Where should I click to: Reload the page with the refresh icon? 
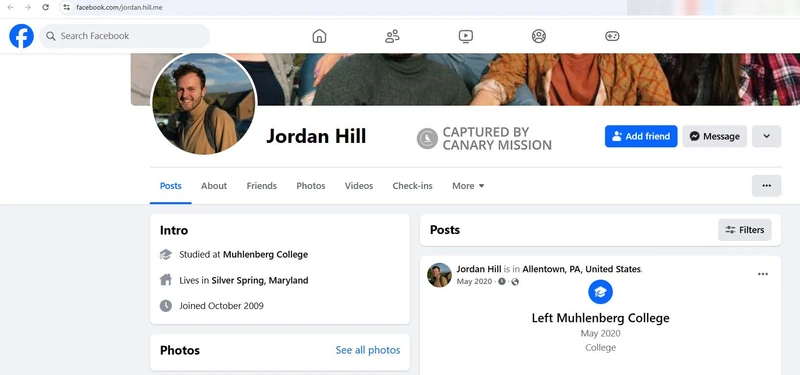(45, 7)
